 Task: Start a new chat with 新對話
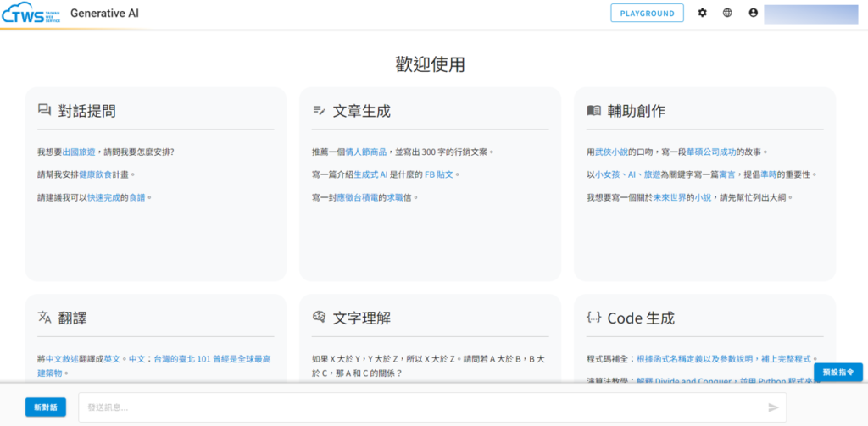click(x=45, y=407)
